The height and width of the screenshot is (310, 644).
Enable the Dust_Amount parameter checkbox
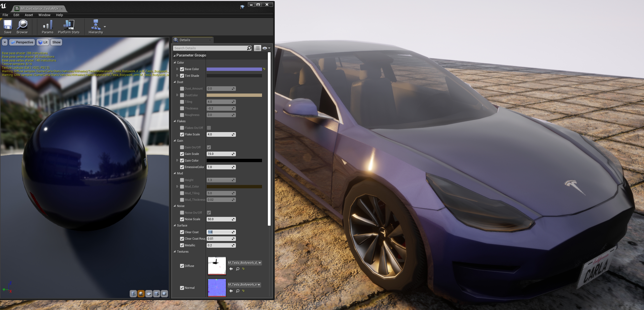click(x=182, y=89)
